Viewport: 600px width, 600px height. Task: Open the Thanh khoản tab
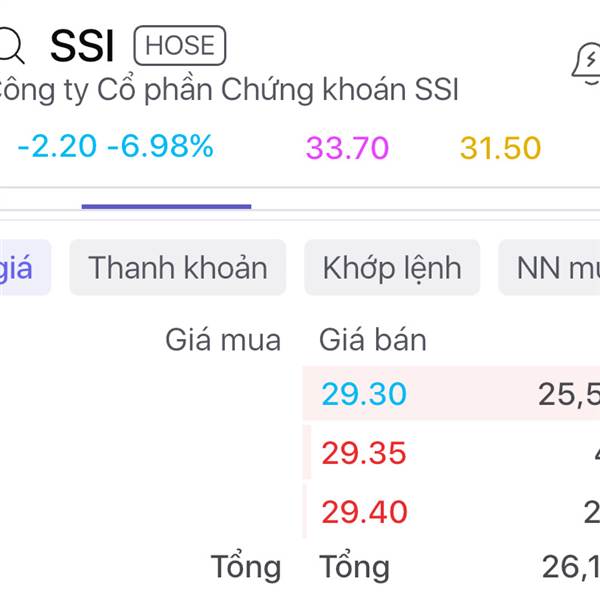[x=177, y=268]
